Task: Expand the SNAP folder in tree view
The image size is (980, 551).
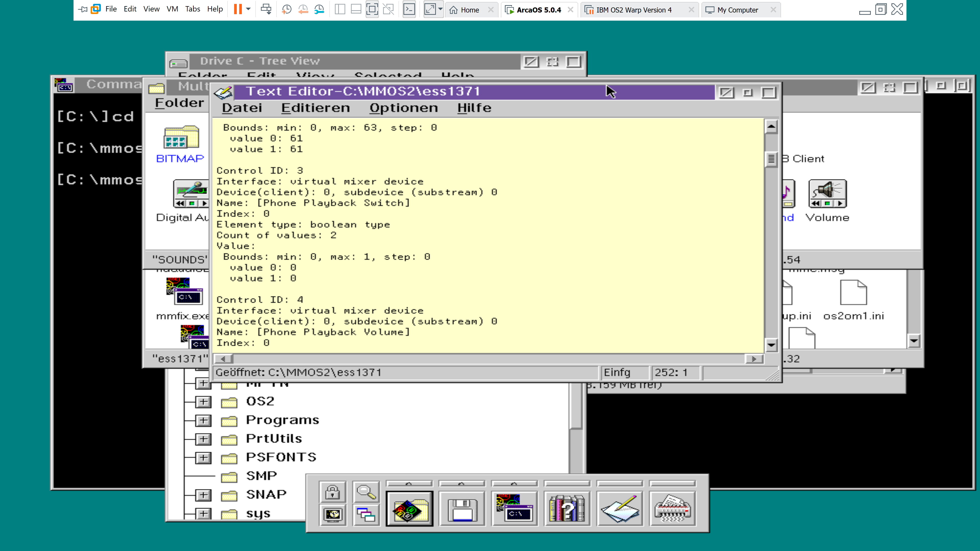Action: 204,495
